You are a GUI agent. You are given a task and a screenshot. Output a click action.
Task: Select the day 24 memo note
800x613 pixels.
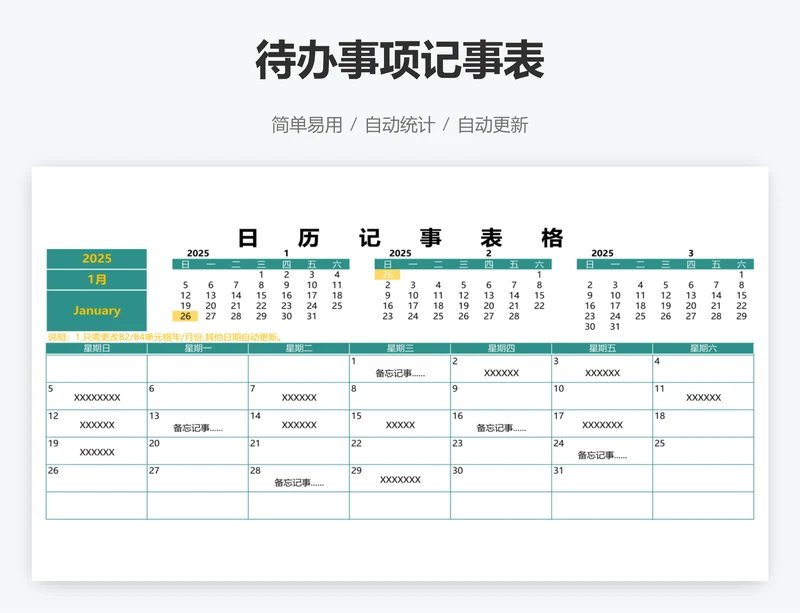tap(602, 455)
